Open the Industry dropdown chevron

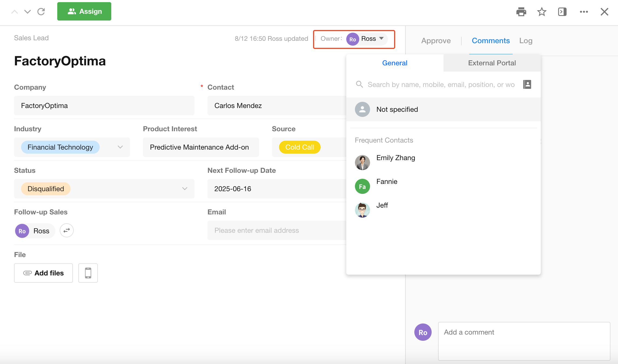click(x=120, y=147)
